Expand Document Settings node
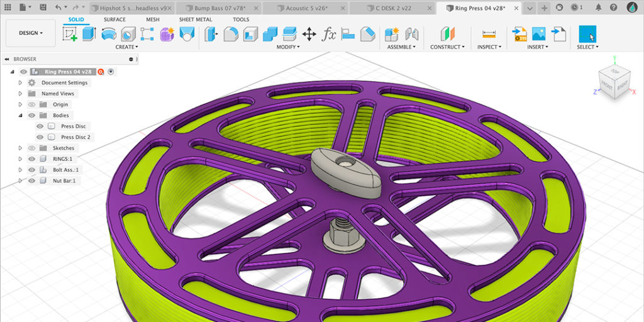The height and width of the screenshot is (322, 644). coord(20,82)
